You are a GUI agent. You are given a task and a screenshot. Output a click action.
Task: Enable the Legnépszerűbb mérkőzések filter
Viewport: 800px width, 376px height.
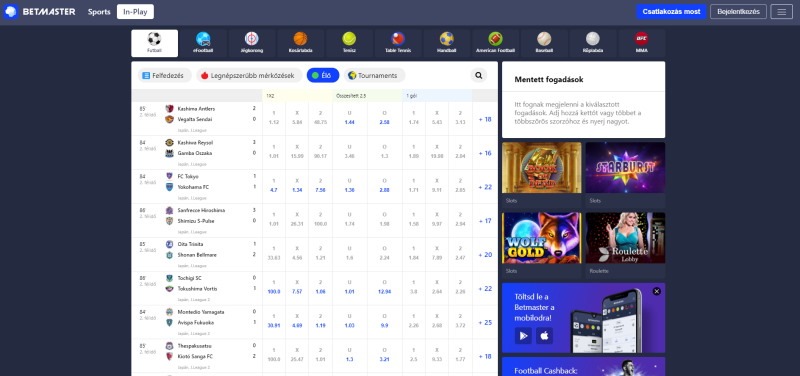click(x=249, y=76)
